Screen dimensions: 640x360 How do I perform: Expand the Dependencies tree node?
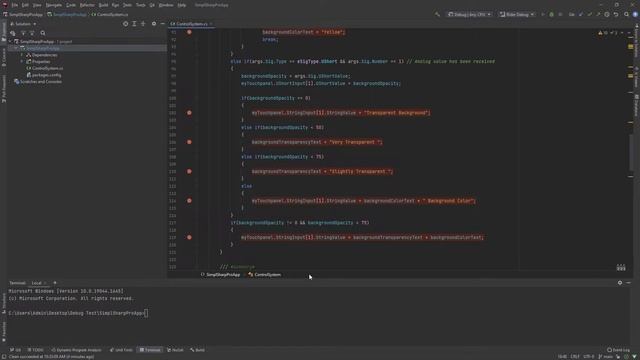coord(22,55)
